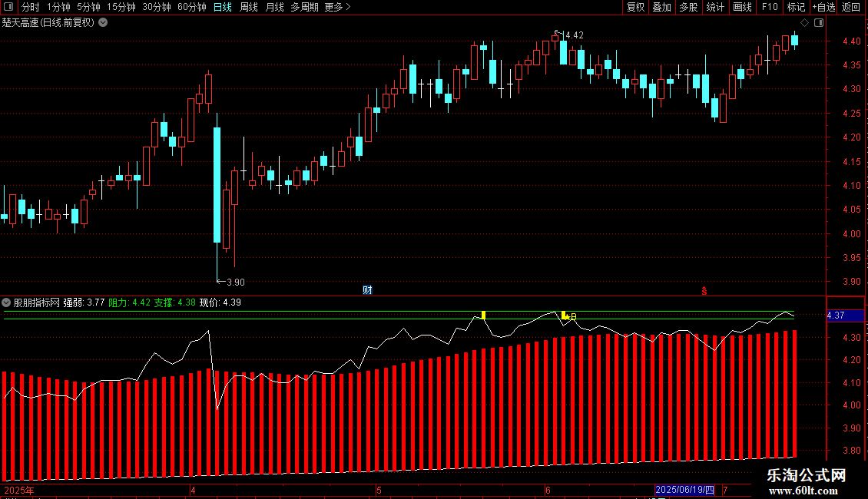Click the 2025年 year label on axis
Viewport: 868px width, 499px height.
pyautogui.click(x=19, y=491)
